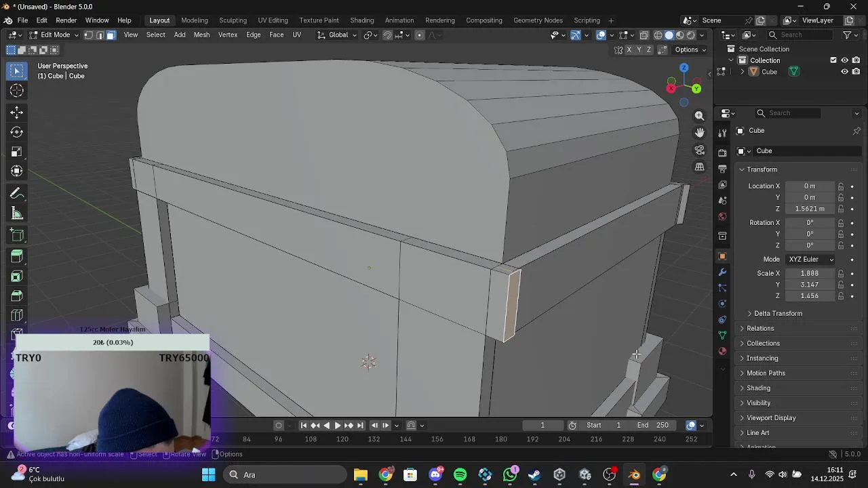This screenshot has height=488, width=868.
Task: Open the Object Data mesh tab
Action: coord(723,335)
